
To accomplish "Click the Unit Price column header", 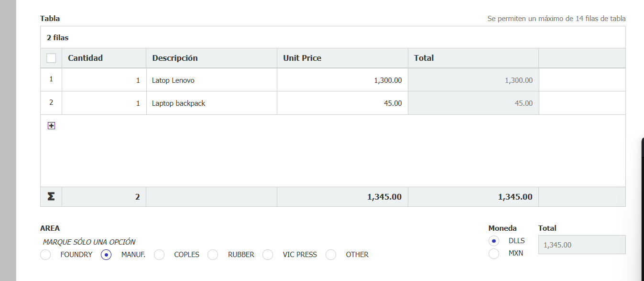I will [342, 58].
